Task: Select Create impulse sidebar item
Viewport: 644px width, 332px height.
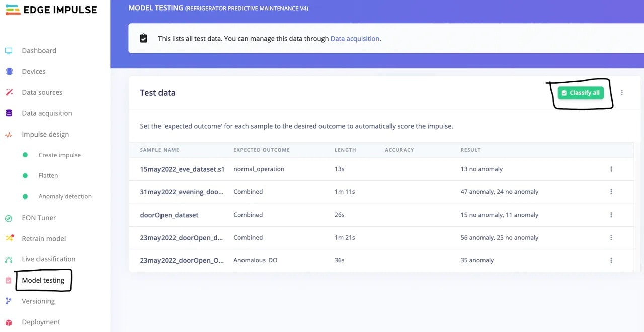Action: pyautogui.click(x=59, y=155)
